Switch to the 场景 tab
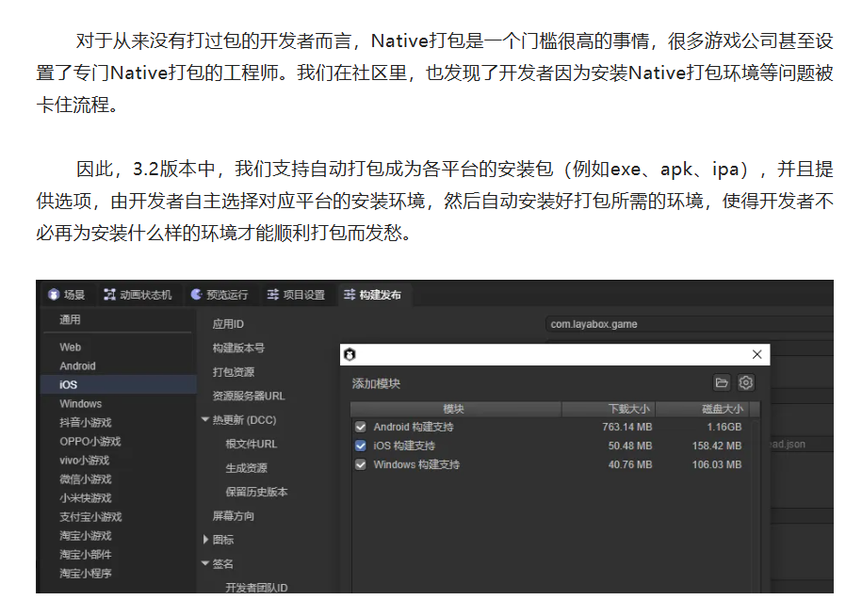 click(67, 295)
